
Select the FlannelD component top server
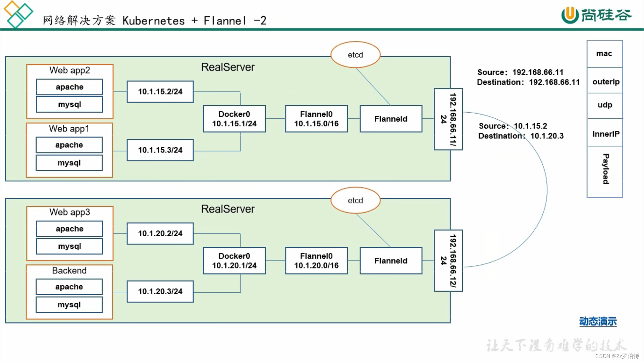click(391, 118)
